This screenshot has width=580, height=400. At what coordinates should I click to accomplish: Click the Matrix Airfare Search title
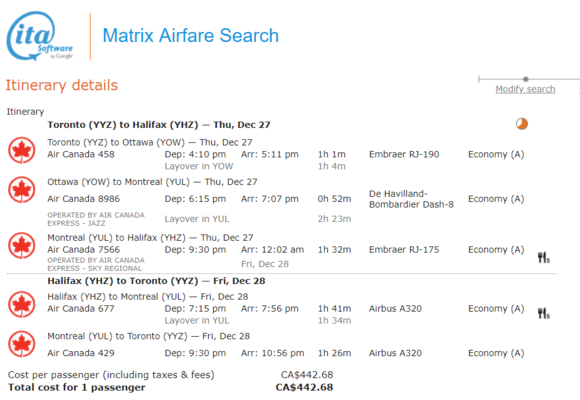[x=190, y=36]
